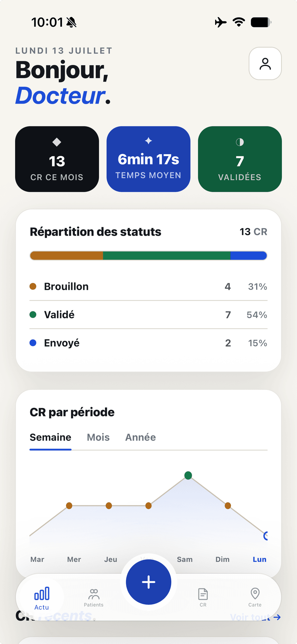The width and height of the screenshot is (297, 644).
Task: Click the green segment of status bar
Action: (166, 255)
